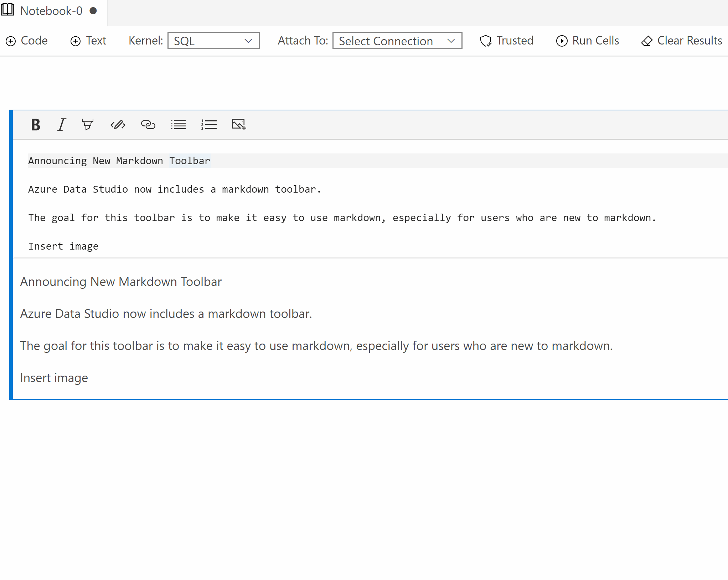This screenshot has height=580, width=728.
Task: Insert a code snippet using the code icon
Action: click(118, 125)
